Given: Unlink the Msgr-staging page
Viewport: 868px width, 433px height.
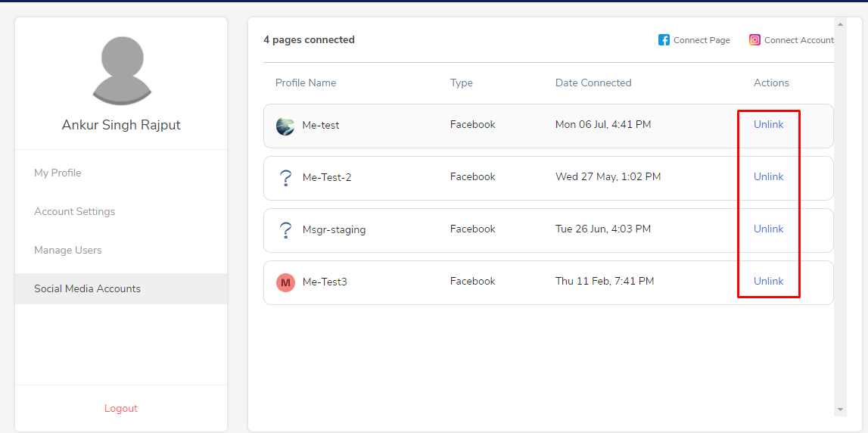Looking at the screenshot, I should [768, 229].
